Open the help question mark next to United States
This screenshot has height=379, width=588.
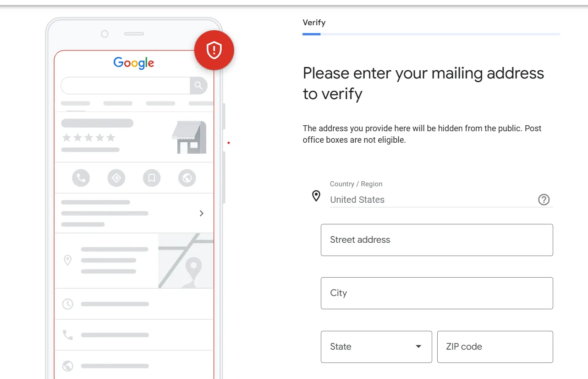[x=544, y=200]
